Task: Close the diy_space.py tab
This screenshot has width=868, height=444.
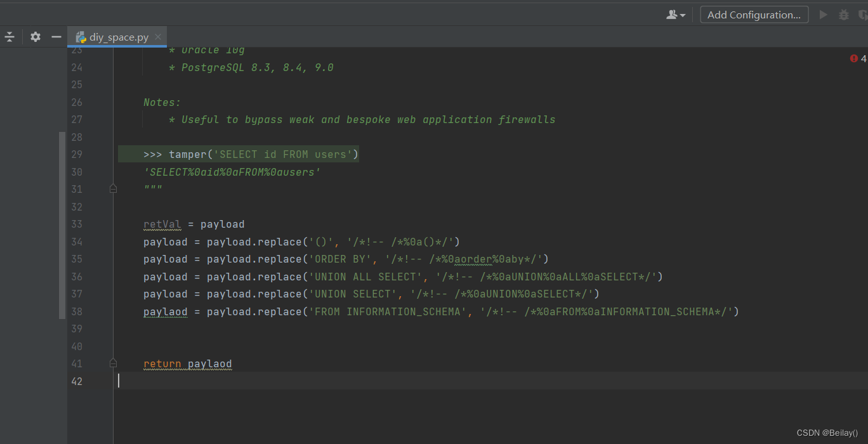Action: [x=158, y=37]
